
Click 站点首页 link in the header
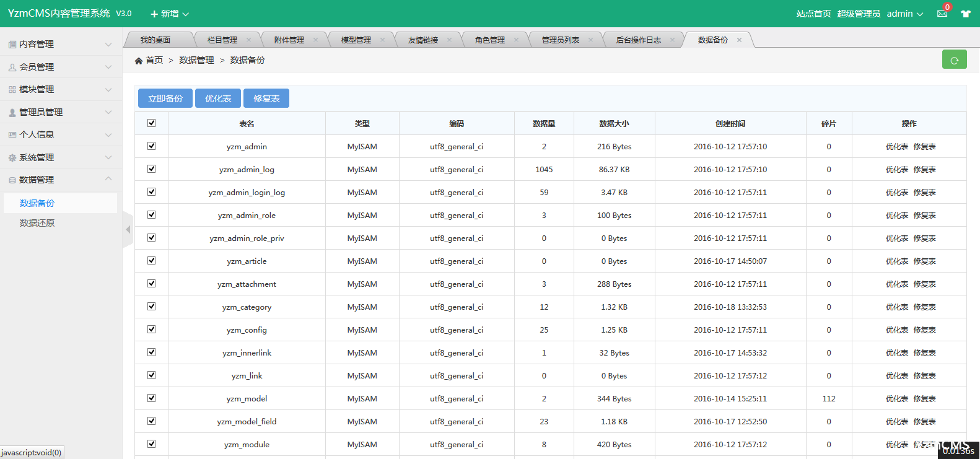tap(813, 14)
